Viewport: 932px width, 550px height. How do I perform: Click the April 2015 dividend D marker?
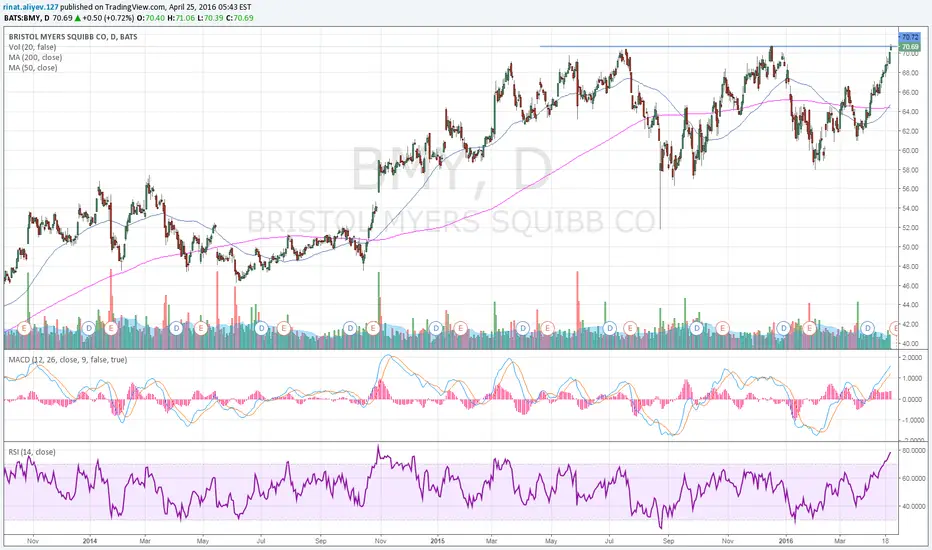[x=523, y=328]
